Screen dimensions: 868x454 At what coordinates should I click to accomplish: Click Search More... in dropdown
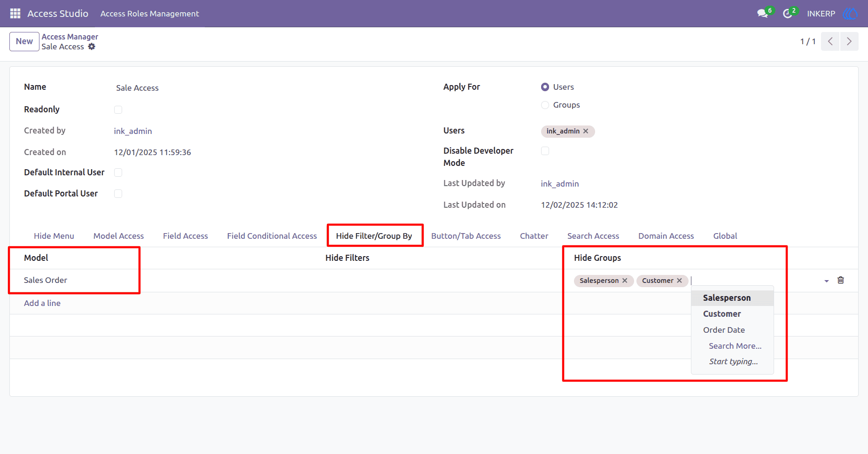point(732,346)
